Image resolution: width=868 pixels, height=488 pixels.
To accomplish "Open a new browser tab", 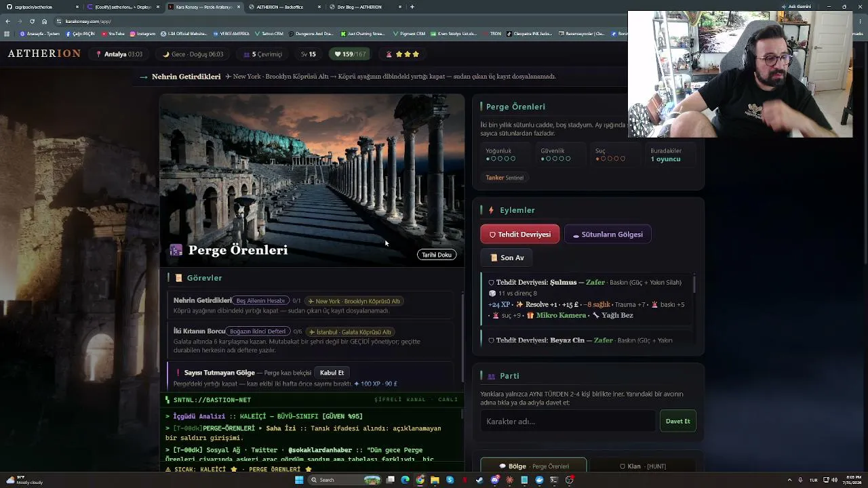I will 412,7.
